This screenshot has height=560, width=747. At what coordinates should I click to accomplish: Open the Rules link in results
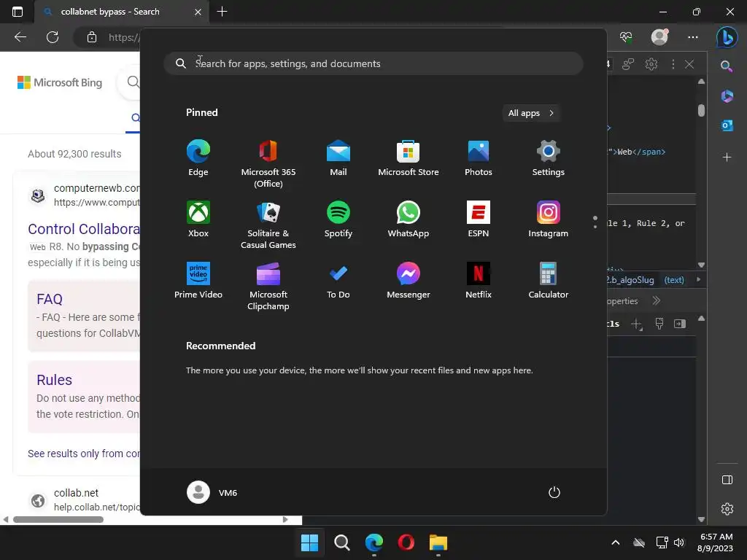click(54, 380)
